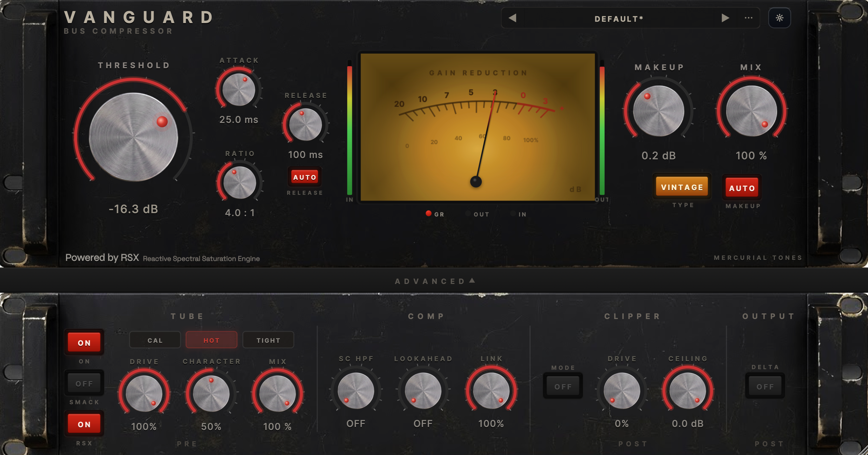Image resolution: width=868 pixels, height=455 pixels.
Task: Go to the next preset using right arrow
Action: (725, 18)
